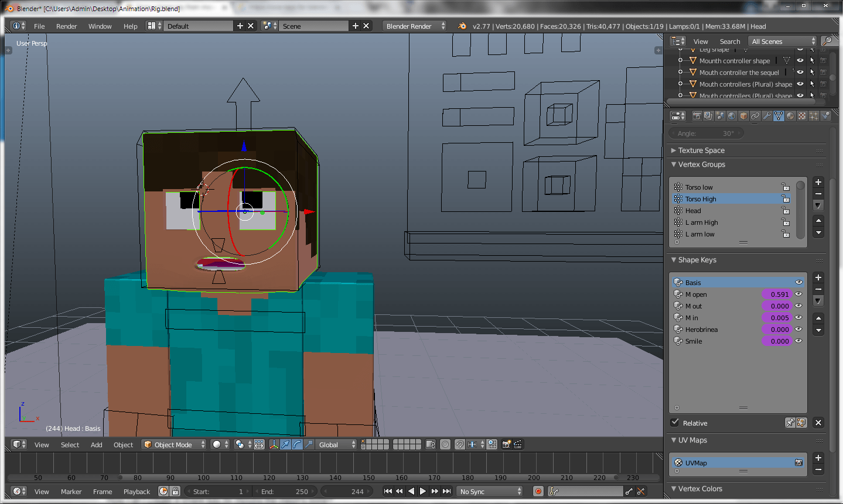Viewport: 843px width, 504px height.
Task: Pin shape key with the pushpin icon
Action: (x=790, y=423)
